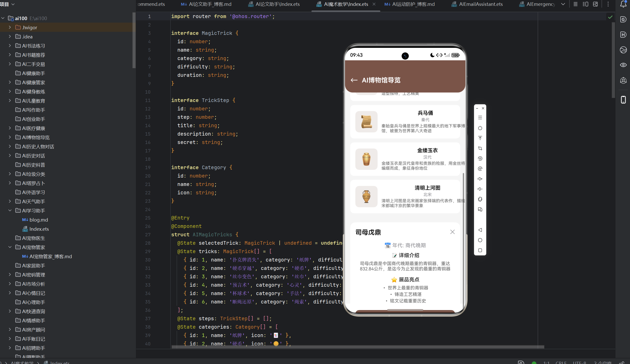
Task: Collapse the ai100 root folder
Action: point(3,18)
